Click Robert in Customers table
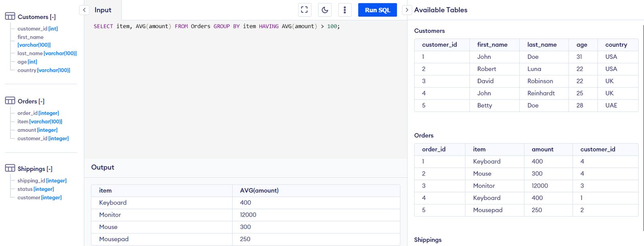This screenshot has width=644, height=246. [487, 69]
